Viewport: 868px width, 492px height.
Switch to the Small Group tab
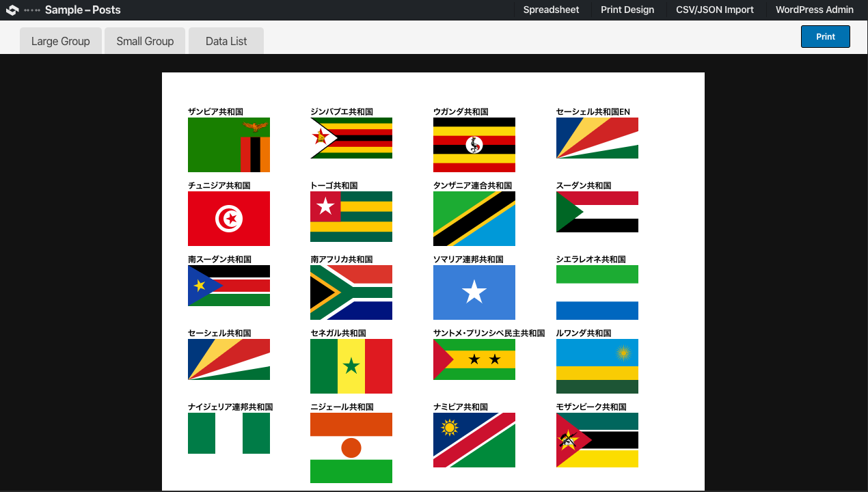click(x=145, y=41)
